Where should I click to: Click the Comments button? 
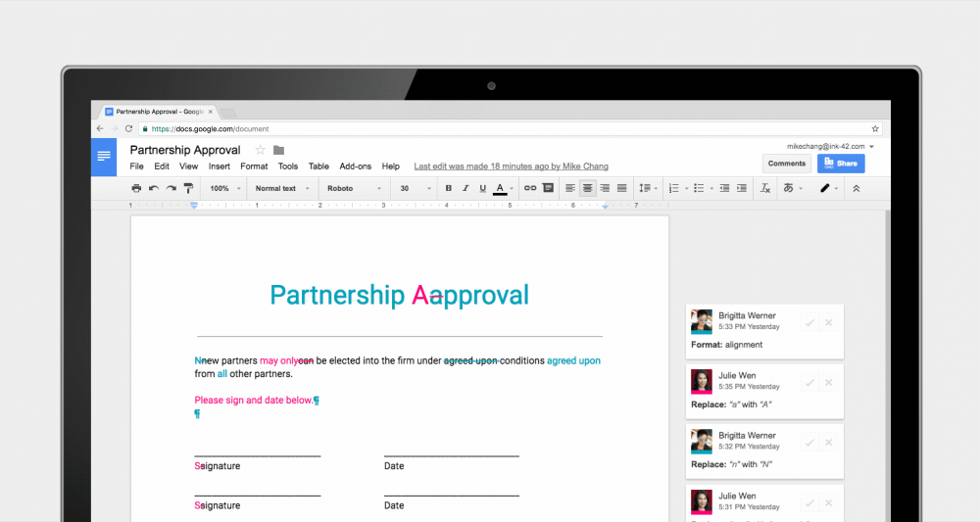coord(787,164)
